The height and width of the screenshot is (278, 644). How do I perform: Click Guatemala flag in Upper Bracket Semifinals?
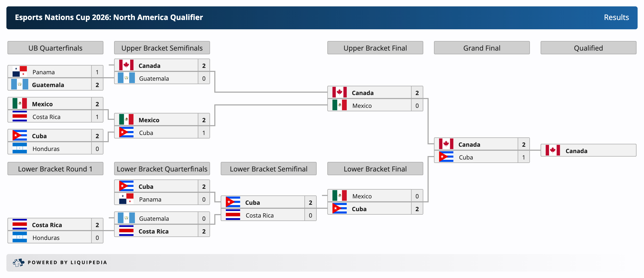[126, 78]
